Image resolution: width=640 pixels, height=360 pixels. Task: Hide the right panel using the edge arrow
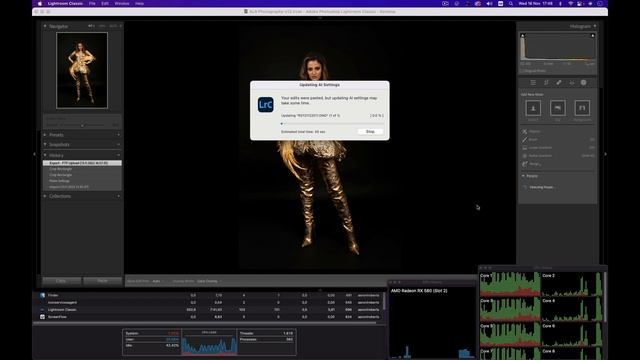tap(605, 154)
